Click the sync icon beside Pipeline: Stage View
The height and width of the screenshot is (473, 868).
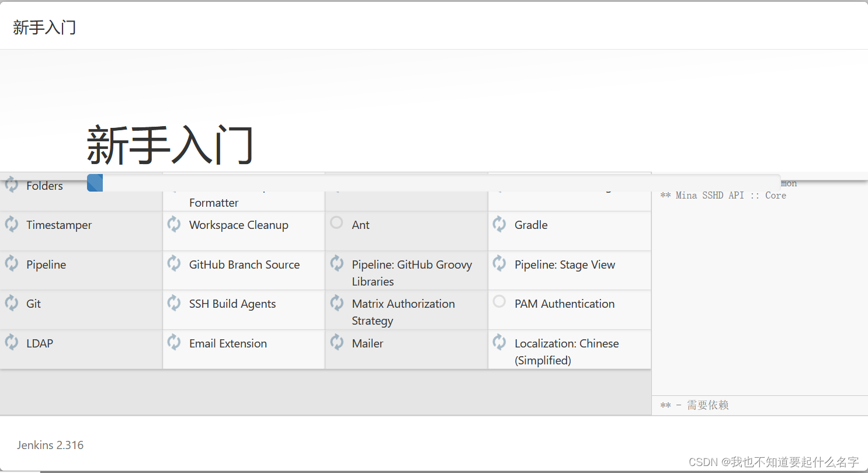[x=499, y=264]
